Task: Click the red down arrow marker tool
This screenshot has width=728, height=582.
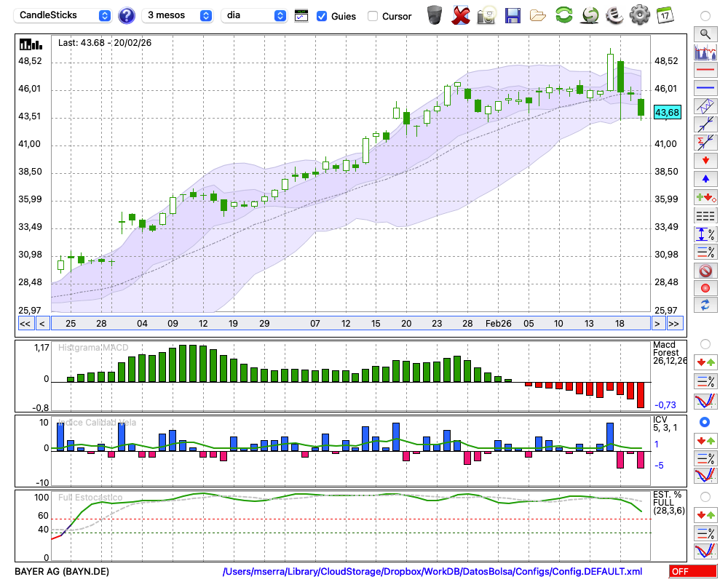Action: [x=705, y=160]
